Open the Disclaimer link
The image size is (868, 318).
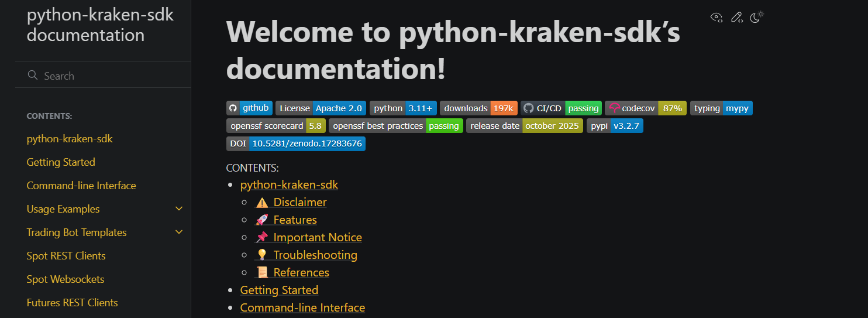pos(291,202)
